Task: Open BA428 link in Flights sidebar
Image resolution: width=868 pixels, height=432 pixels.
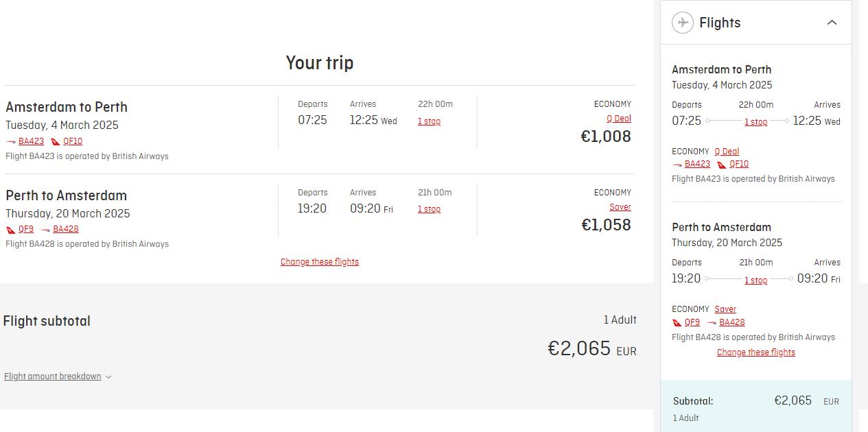Action: [x=731, y=322]
